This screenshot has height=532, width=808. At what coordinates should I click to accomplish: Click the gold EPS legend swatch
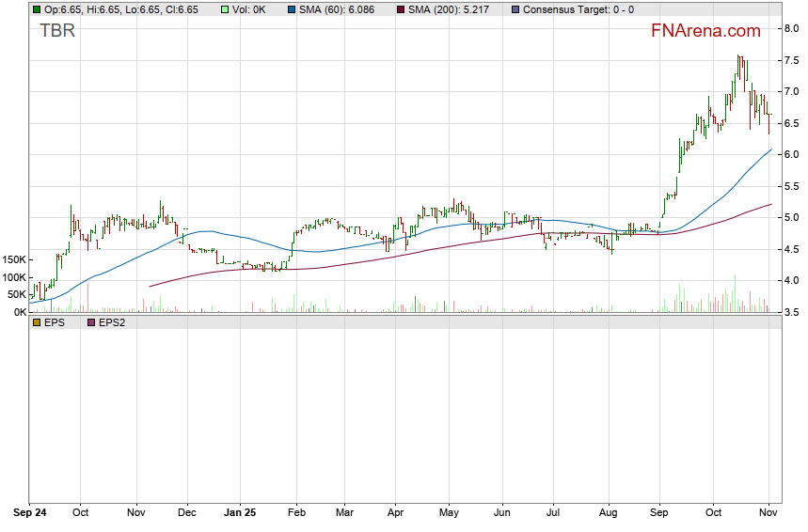37,322
